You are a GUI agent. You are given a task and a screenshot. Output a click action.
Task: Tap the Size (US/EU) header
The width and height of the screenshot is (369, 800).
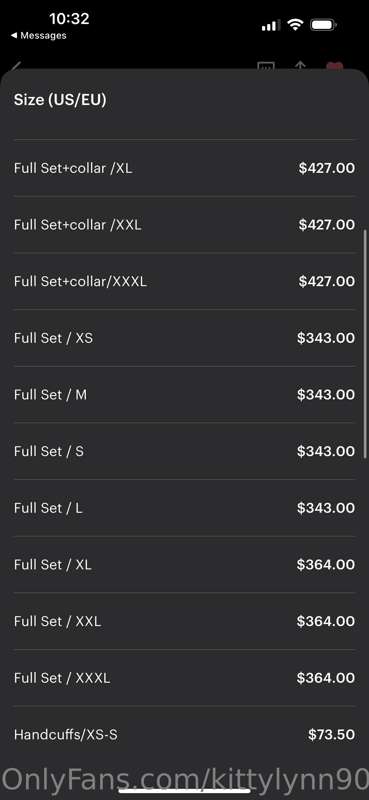click(60, 99)
